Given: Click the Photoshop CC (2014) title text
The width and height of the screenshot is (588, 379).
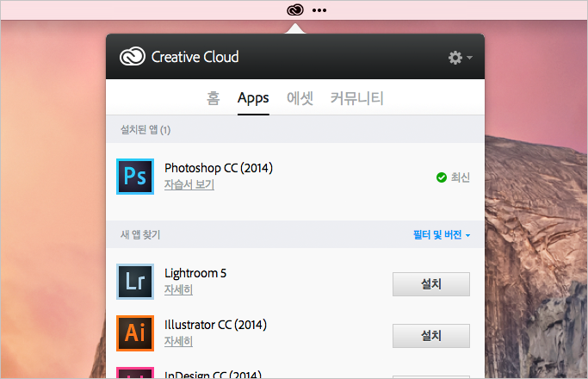Looking at the screenshot, I should pos(219,168).
